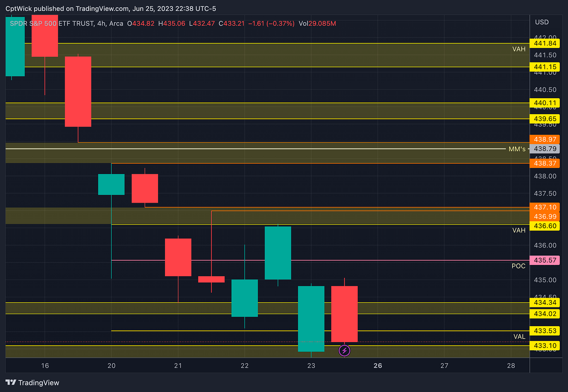This screenshot has width=568, height=392.
Task: Click the small red doji candle after 21
Action: (x=211, y=279)
